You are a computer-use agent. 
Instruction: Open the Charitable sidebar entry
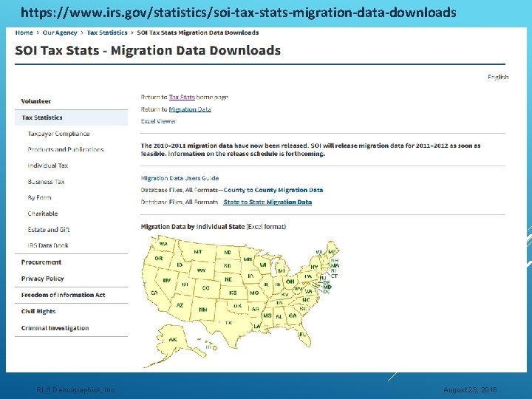point(43,214)
